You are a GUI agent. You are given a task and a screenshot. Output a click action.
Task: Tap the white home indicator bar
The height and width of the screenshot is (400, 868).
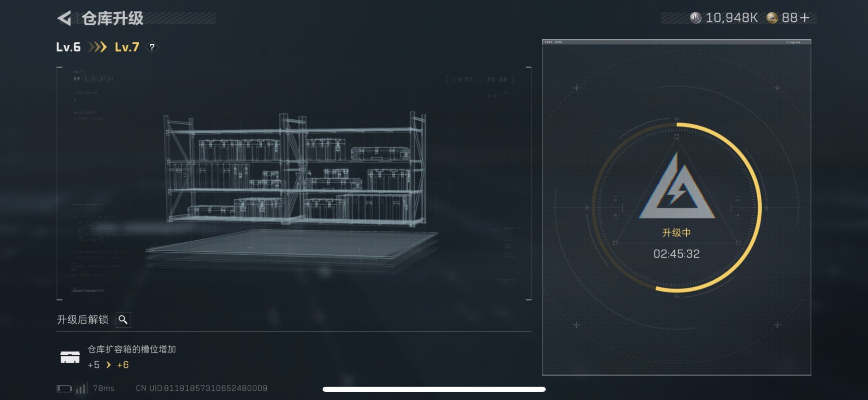coord(434,389)
